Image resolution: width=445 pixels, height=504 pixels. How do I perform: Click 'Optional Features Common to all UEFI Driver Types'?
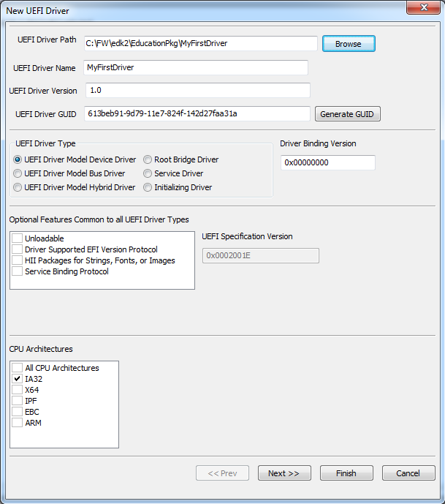tap(99, 219)
